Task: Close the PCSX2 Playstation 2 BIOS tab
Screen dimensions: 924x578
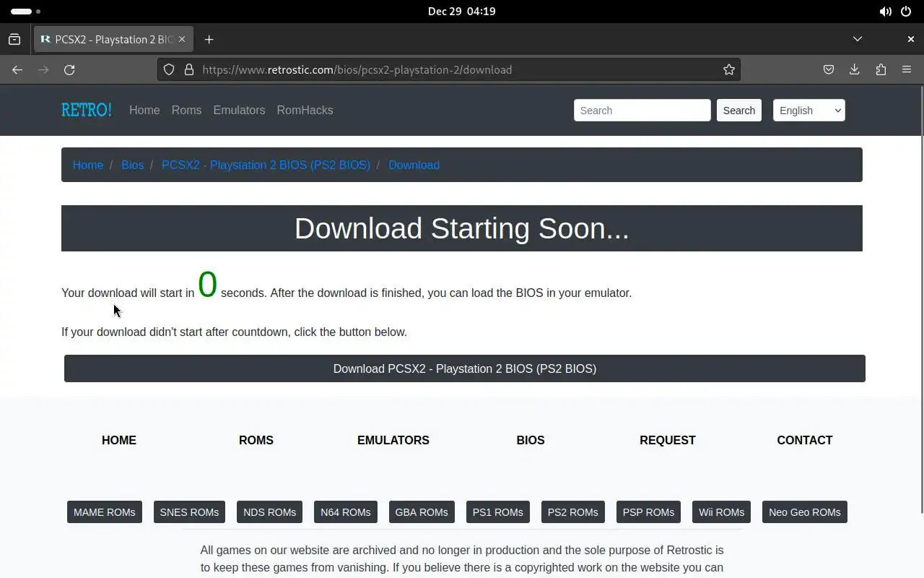Action: click(182, 39)
